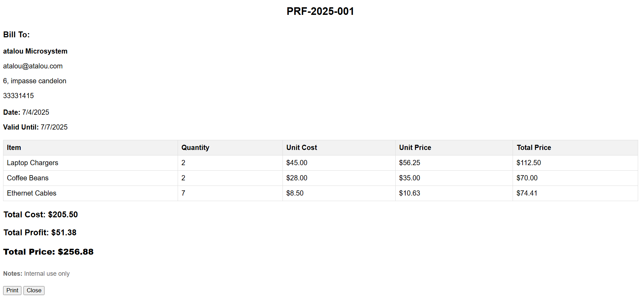Click the Print button
The height and width of the screenshot is (303, 644).
point(12,291)
